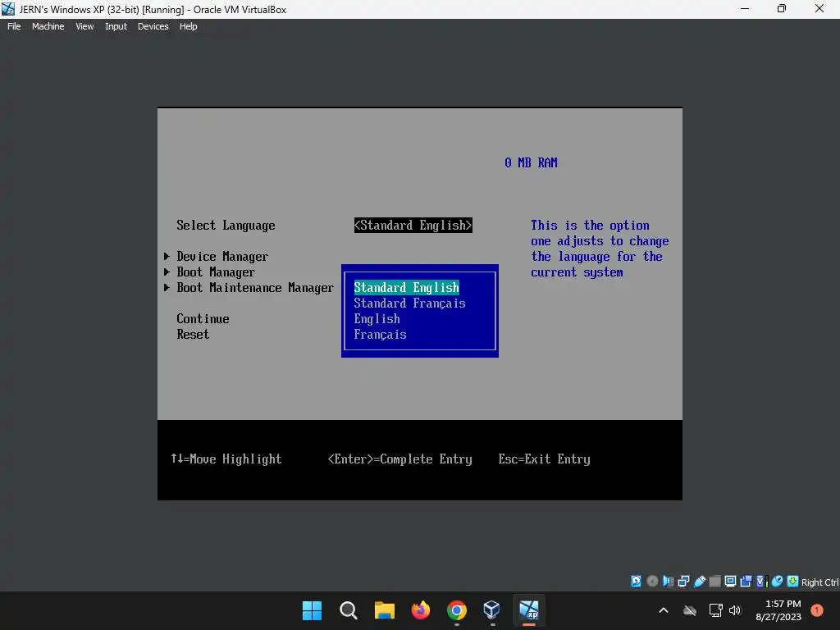840x630 pixels.
Task: Click the Windows XP VM taskbar icon
Action: click(x=529, y=610)
